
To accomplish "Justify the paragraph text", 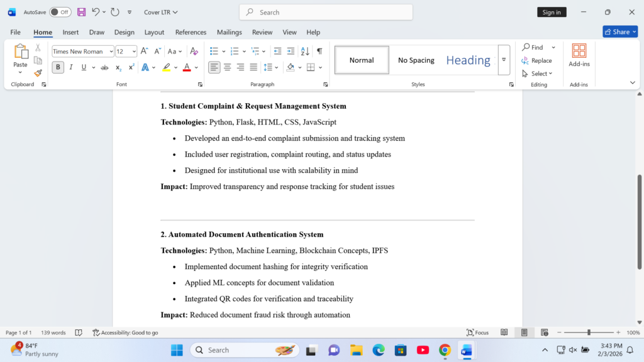I will point(253,67).
